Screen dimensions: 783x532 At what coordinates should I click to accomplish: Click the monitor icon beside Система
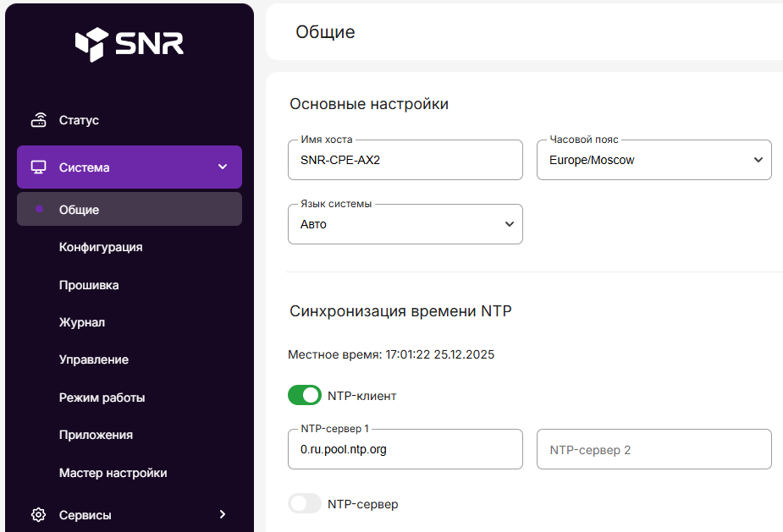(39, 167)
